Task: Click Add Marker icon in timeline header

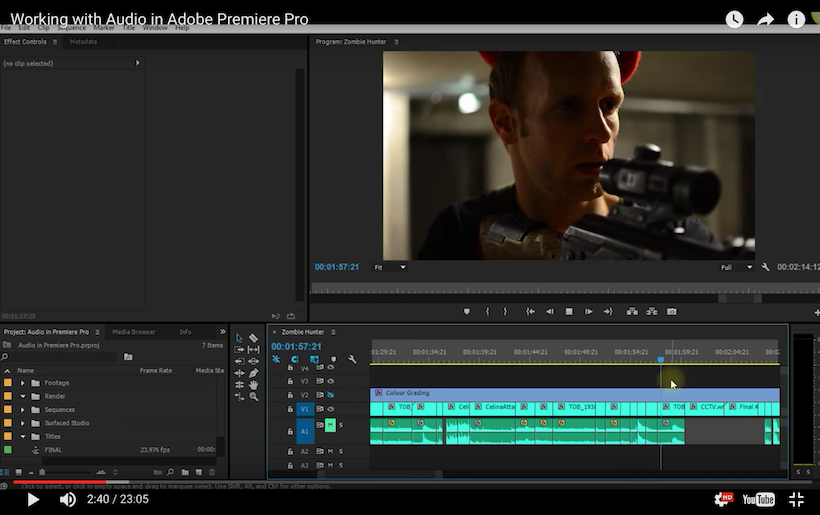Action: click(334, 359)
